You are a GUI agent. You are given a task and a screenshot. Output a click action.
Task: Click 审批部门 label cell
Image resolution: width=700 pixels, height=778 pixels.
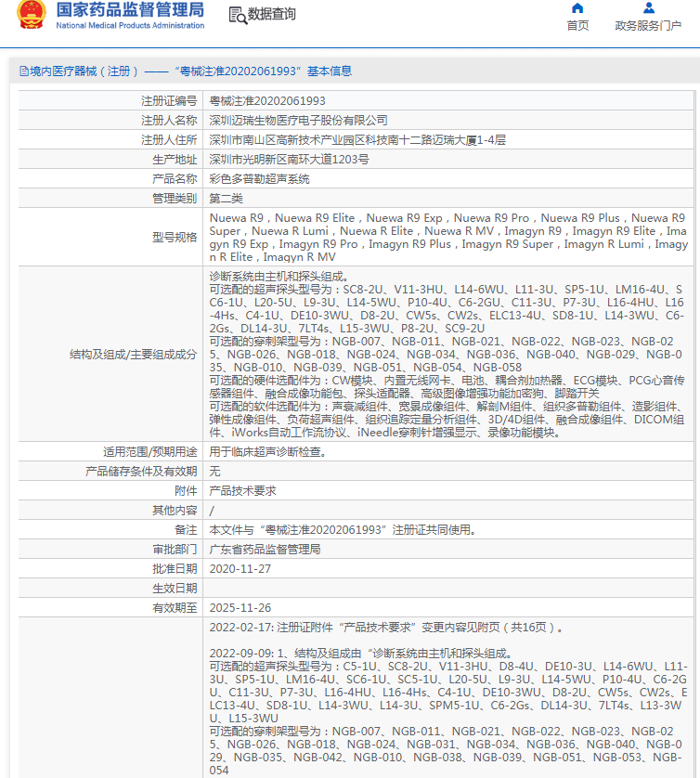click(110, 550)
